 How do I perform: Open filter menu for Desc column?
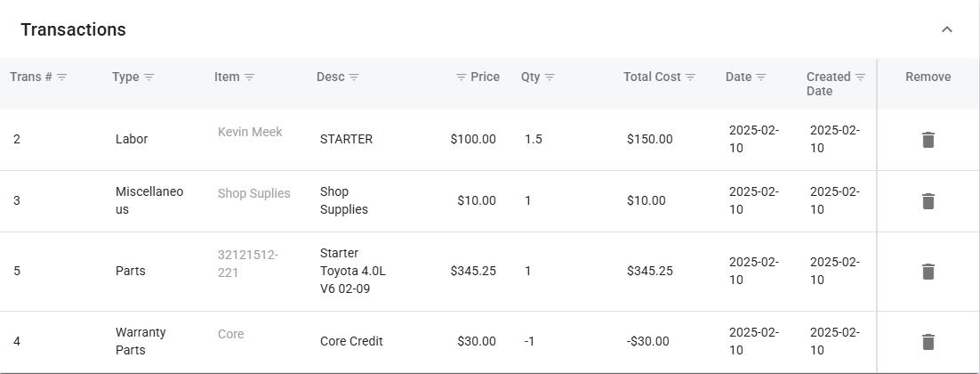[354, 77]
